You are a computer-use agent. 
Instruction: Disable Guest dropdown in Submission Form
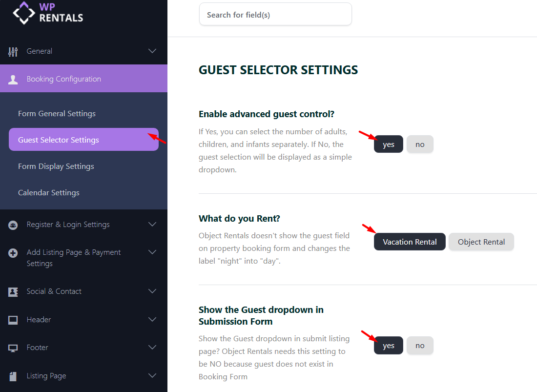(x=420, y=346)
